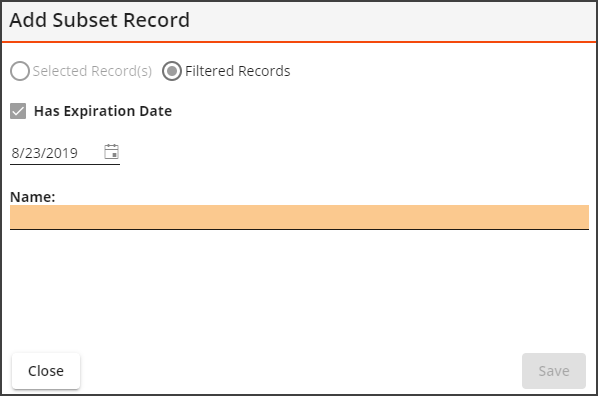Image resolution: width=598 pixels, height=396 pixels.
Task: Click the Name: field label
Action: [x=33, y=197]
